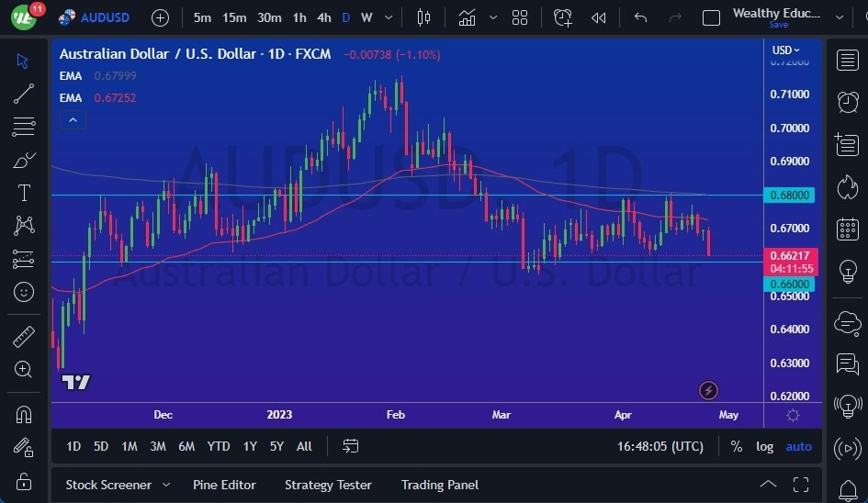Expand the timeframe interval dropdown

389,17
